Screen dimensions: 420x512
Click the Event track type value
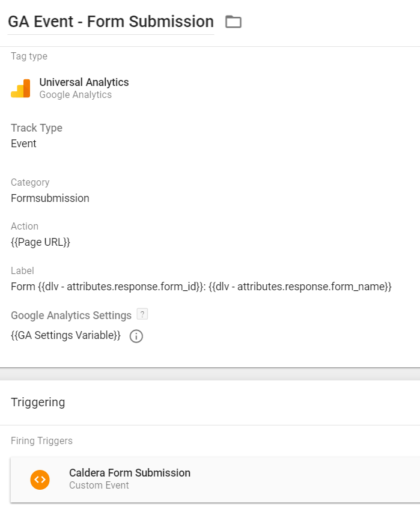click(x=23, y=144)
